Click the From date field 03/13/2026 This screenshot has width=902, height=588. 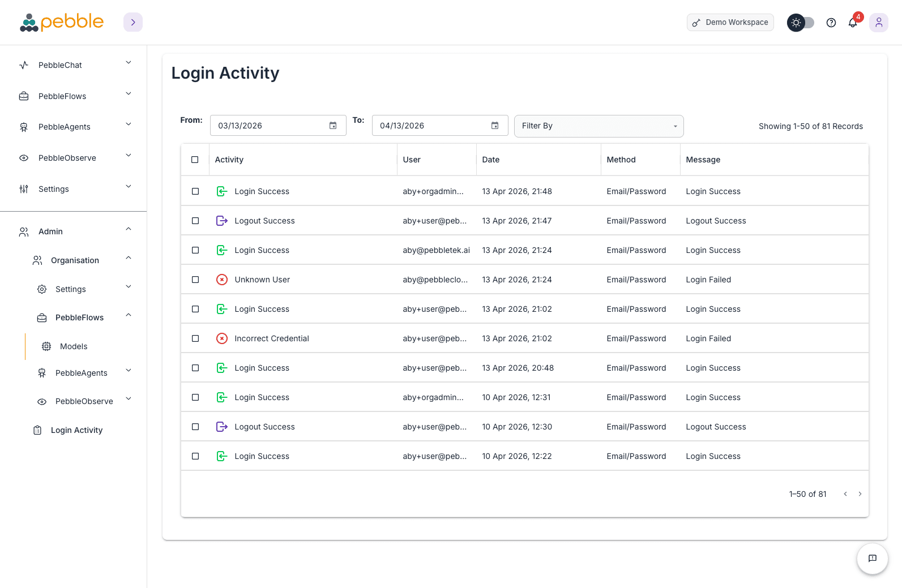278,126
